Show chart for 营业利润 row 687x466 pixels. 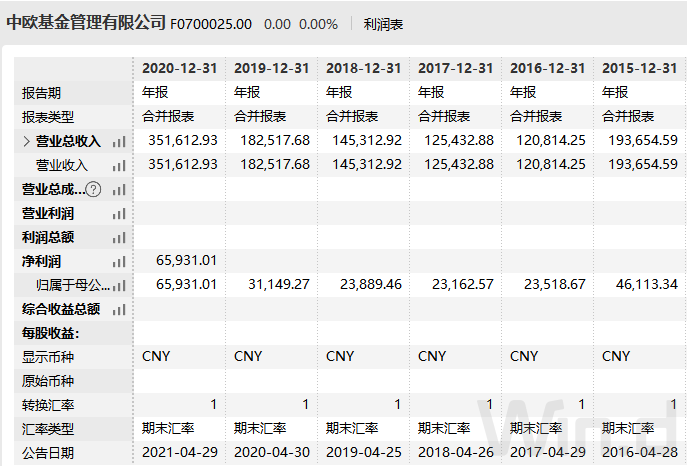[119, 214]
